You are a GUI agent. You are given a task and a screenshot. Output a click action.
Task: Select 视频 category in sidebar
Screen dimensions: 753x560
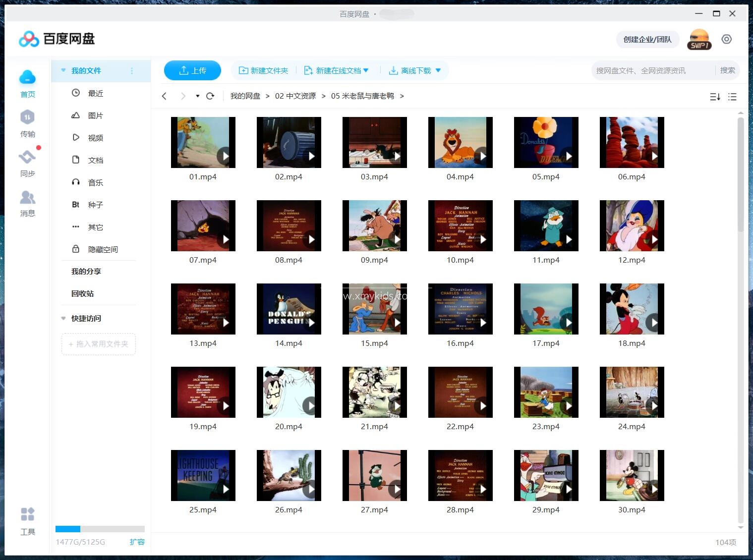[x=95, y=138]
